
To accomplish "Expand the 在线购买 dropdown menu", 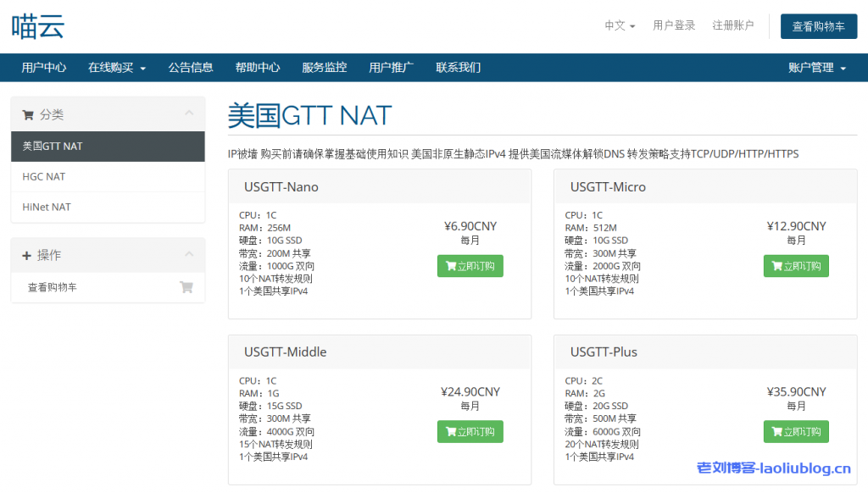I will tap(117, 68).
